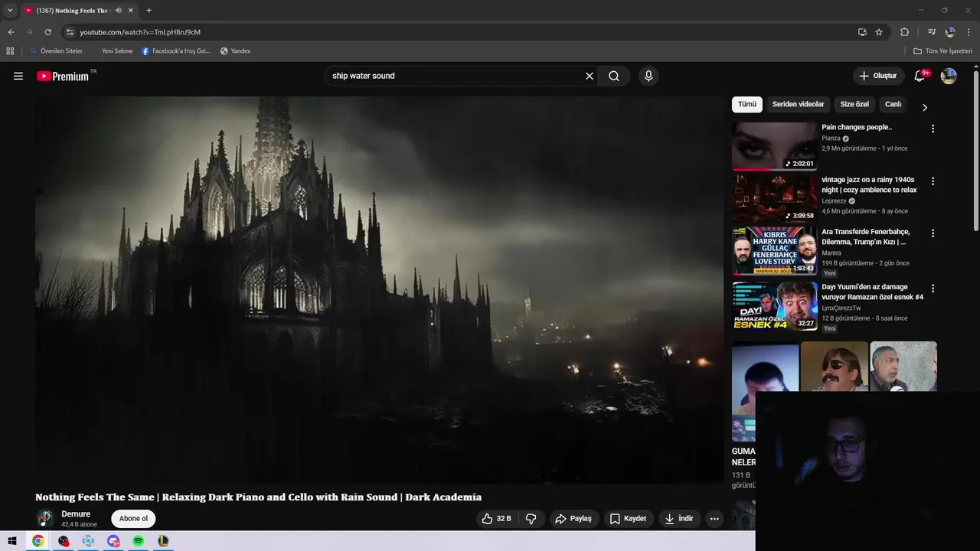Open Spotify from the taskbar
980x551 pixels.
tap(138, 541)
